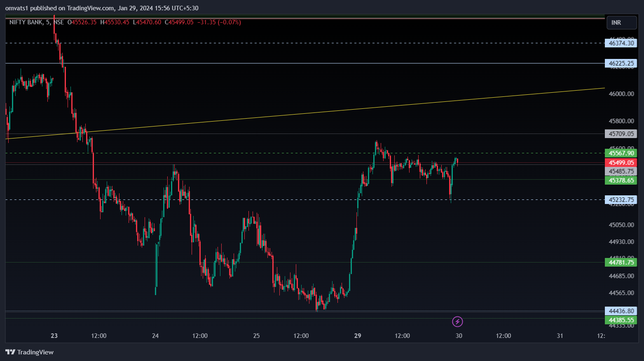Screen dimensions: 644x361
Task: Click the 44930.00 price axis value
Action: [x=621, y=242]
